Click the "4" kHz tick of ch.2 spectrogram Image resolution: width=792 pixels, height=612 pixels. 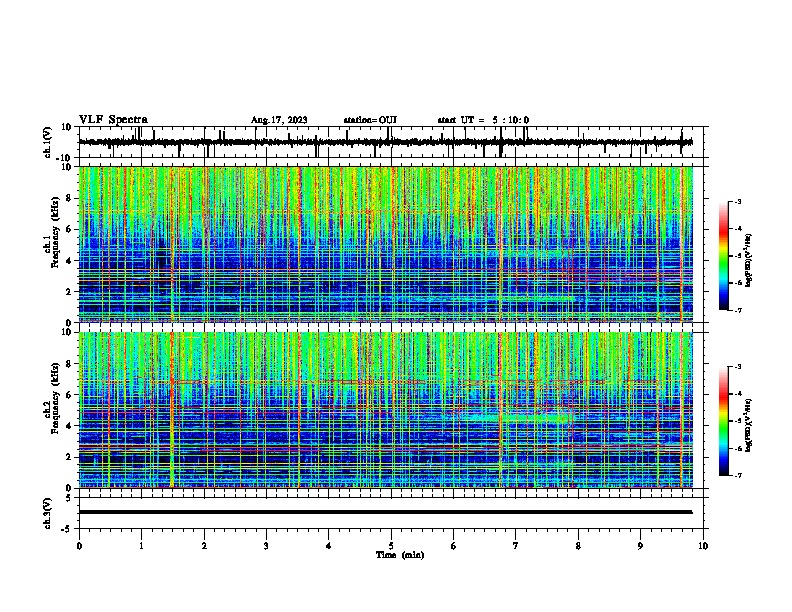coord(71,426)
